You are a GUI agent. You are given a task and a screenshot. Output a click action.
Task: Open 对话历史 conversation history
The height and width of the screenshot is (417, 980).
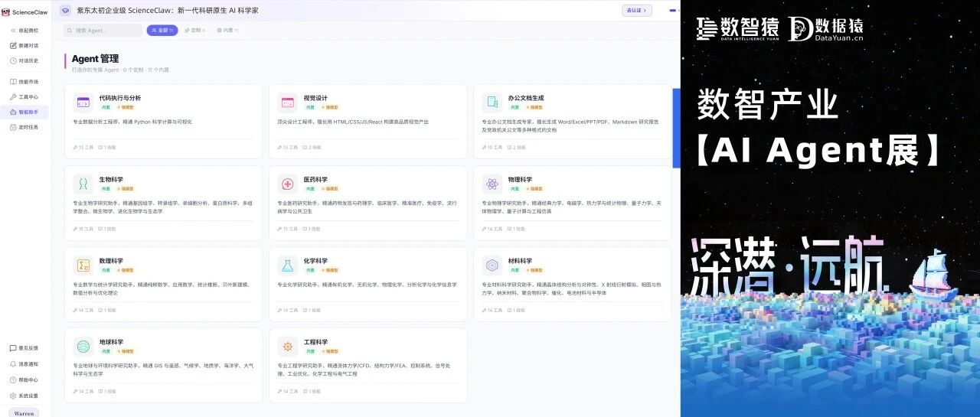[x=24, y=60]
